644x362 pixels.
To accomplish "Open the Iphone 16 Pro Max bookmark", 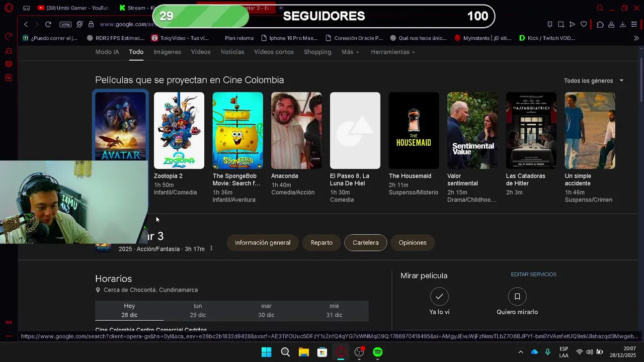I will 290,38.
